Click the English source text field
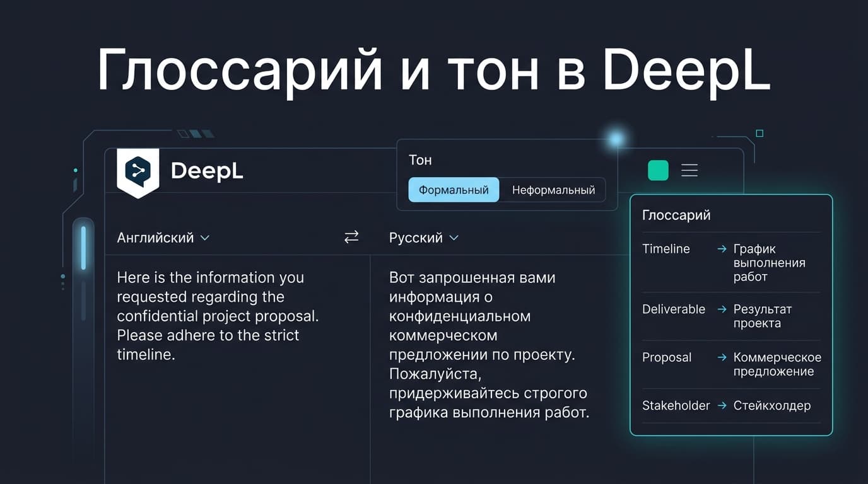868x484 pixels. pos(218,316)
